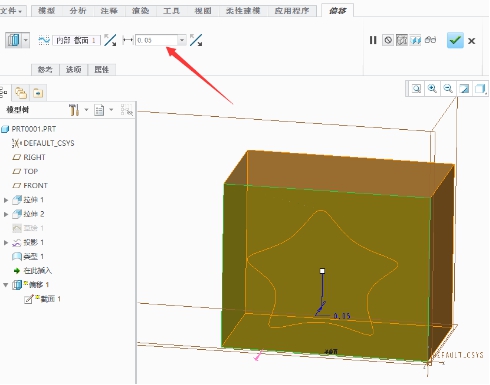Click the zoom in magnifier icon

tap(432, 89)
